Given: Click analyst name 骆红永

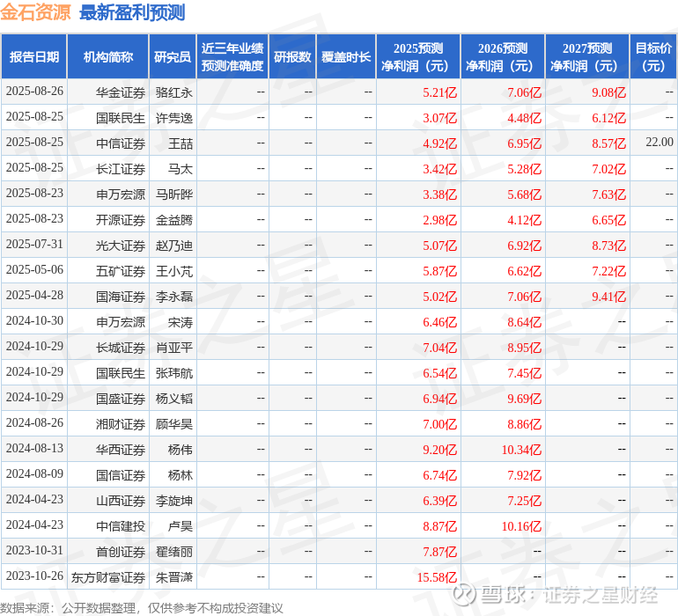Looking at the screenshot, I should click(173, 92).
